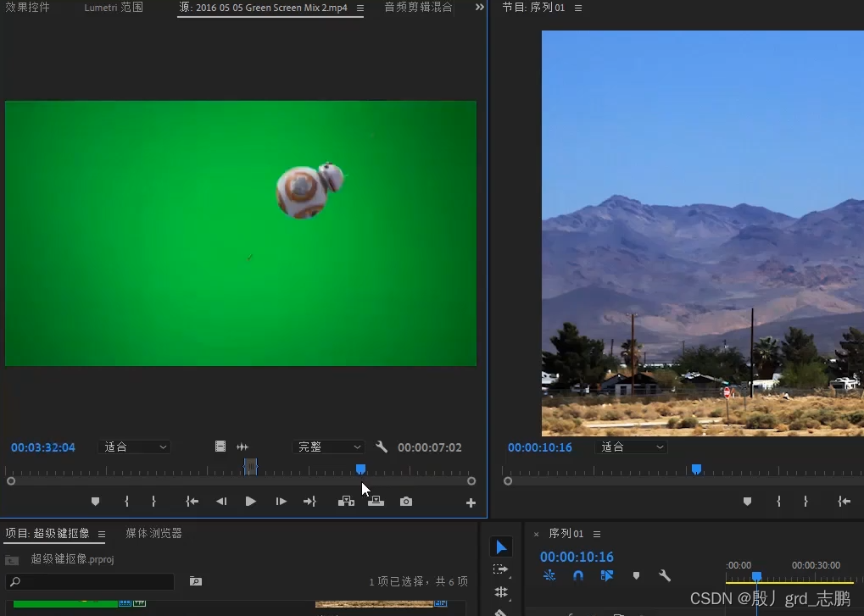Open 节目: 序列01 panel menu

[x=578, y=8]
